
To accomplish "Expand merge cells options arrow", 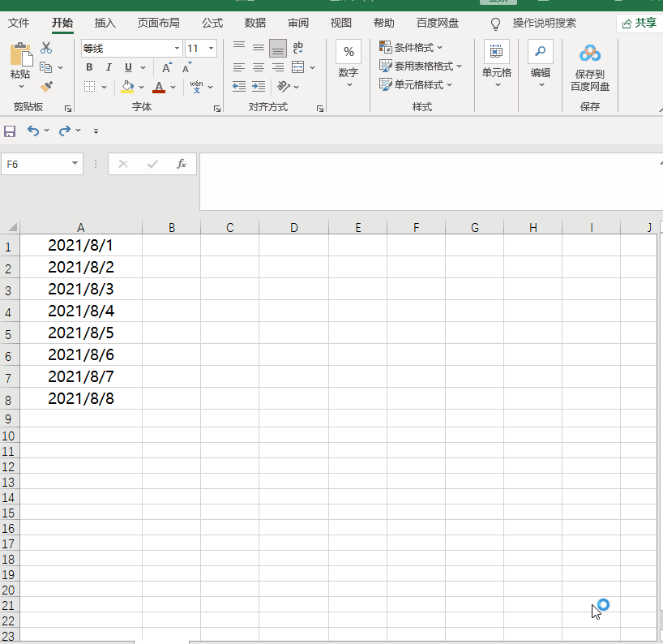I will [313, 67].
